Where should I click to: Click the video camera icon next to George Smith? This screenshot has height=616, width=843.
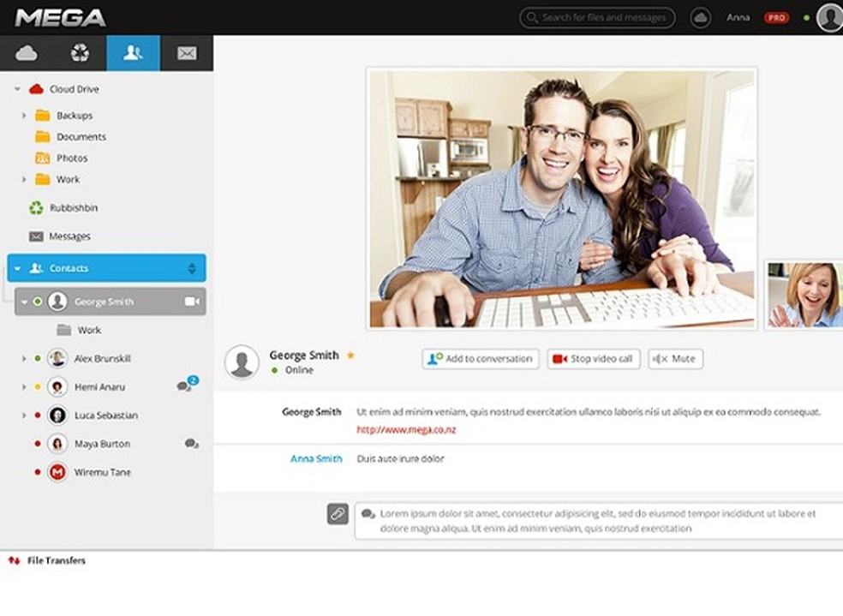point(190,302)
